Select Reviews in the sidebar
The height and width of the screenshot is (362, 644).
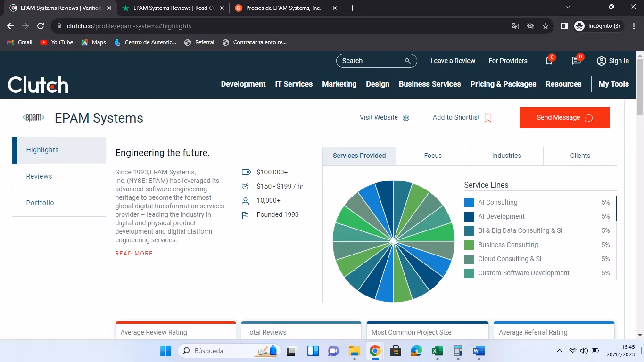coord(59,176)
